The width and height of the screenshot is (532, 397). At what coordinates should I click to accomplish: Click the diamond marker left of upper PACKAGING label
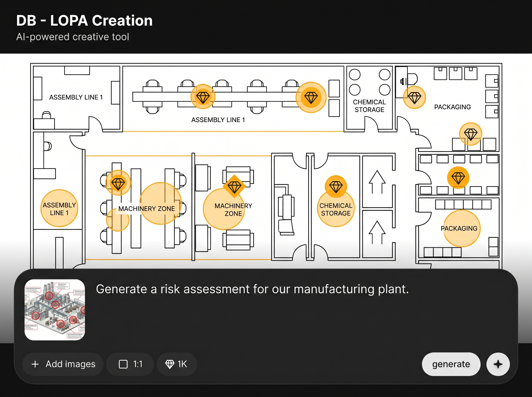click(415, 97)
